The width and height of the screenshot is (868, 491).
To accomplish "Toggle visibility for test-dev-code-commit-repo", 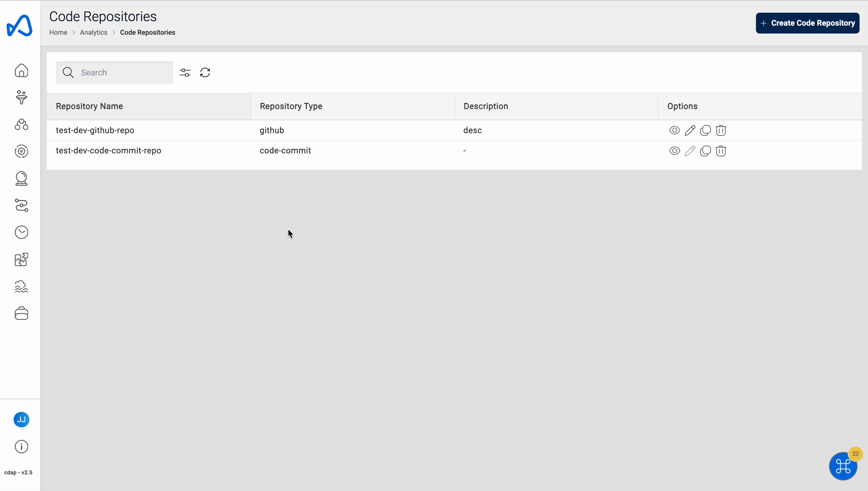I will [x=674, y=150].
